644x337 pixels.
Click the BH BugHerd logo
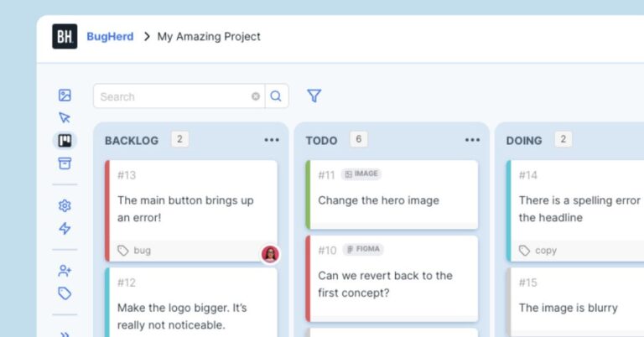click(65, 37)
